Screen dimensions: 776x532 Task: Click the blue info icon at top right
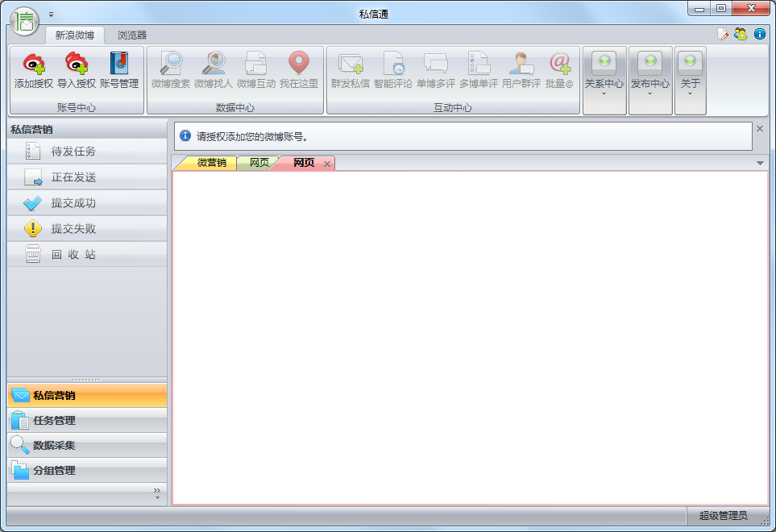coord(759,35)
